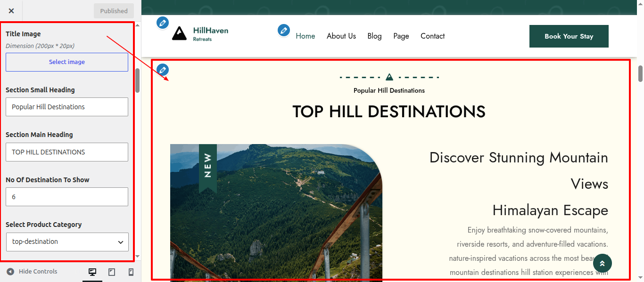Image resolution: width=644 pixels, height=282 pixels.
Task: Click the HillHaven mountain logo icon
Action: 179,33
